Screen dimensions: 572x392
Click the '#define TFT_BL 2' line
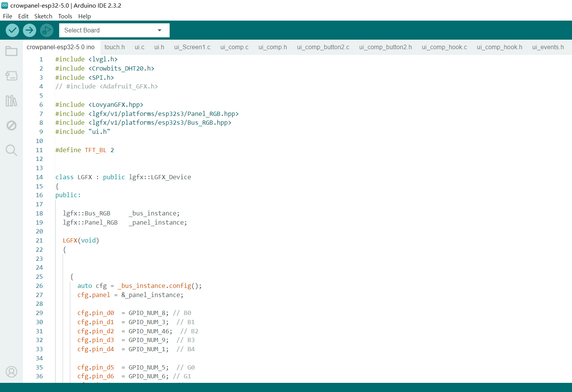85,150
